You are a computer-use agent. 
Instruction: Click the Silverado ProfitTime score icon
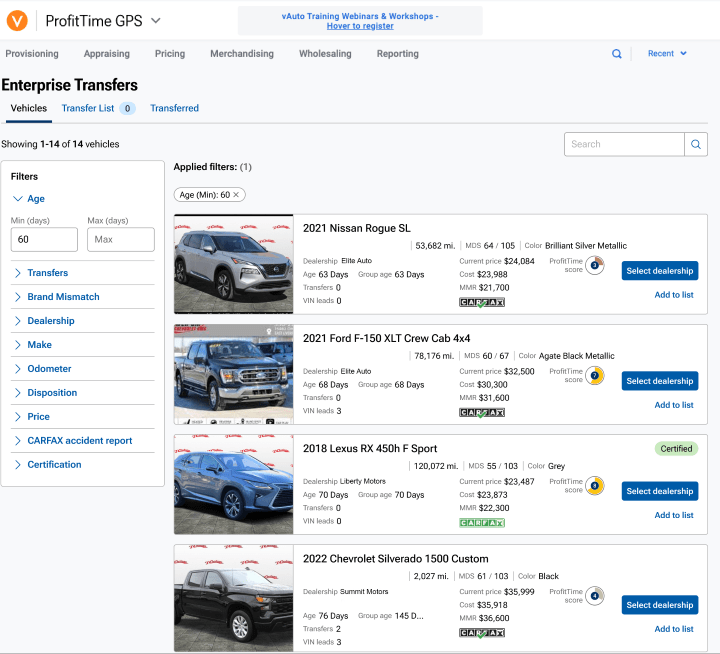(x=595, y=596)
